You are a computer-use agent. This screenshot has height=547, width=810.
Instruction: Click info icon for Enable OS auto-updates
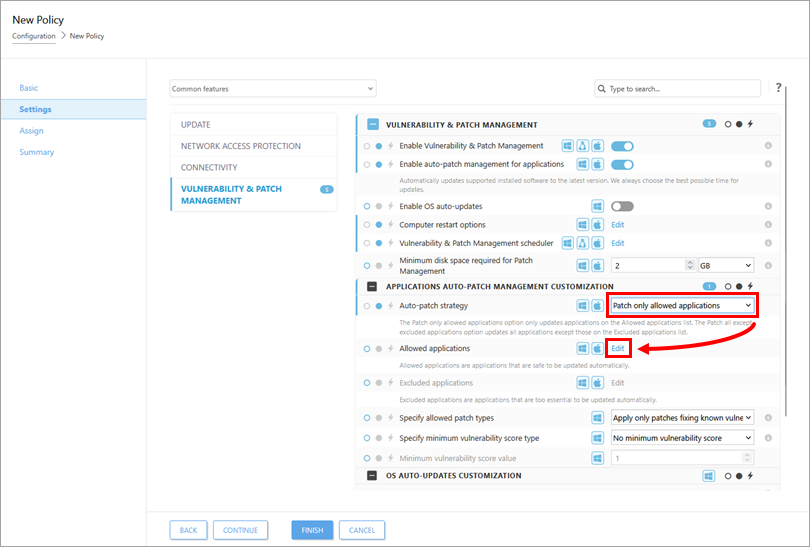(x=768, y=206)
